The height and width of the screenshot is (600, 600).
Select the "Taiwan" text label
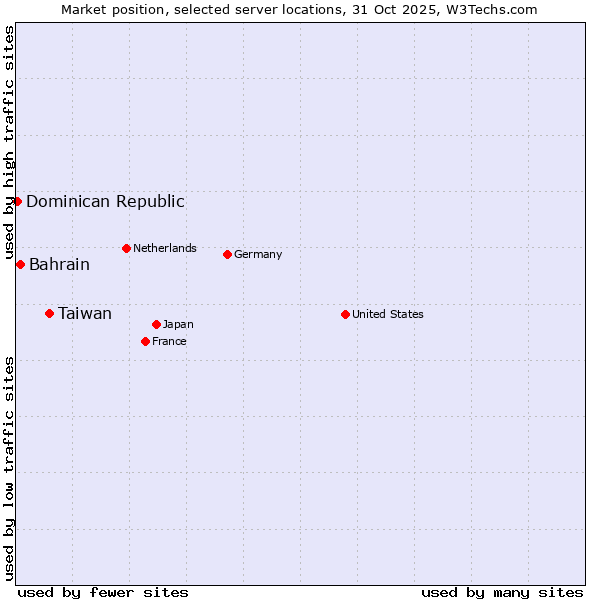tap(85, 313)
